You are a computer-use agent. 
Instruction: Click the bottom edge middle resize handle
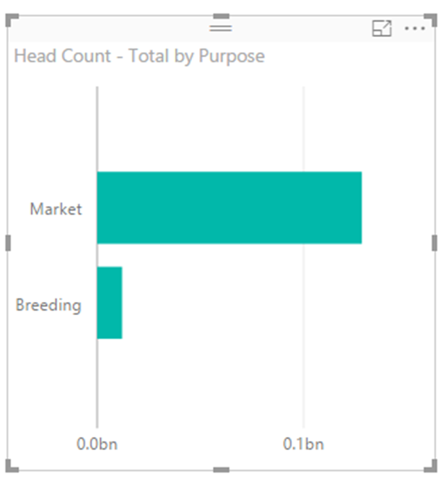[x=221, y=469]
